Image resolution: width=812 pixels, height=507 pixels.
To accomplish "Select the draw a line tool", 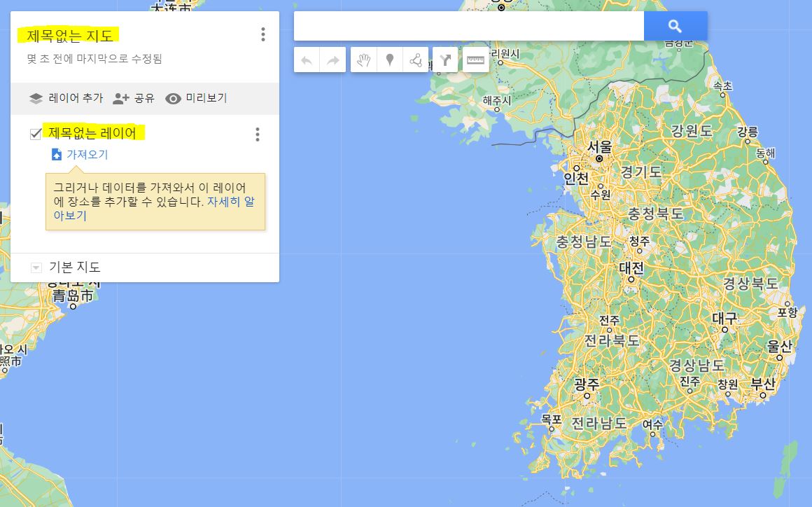I will pos(416,59).
